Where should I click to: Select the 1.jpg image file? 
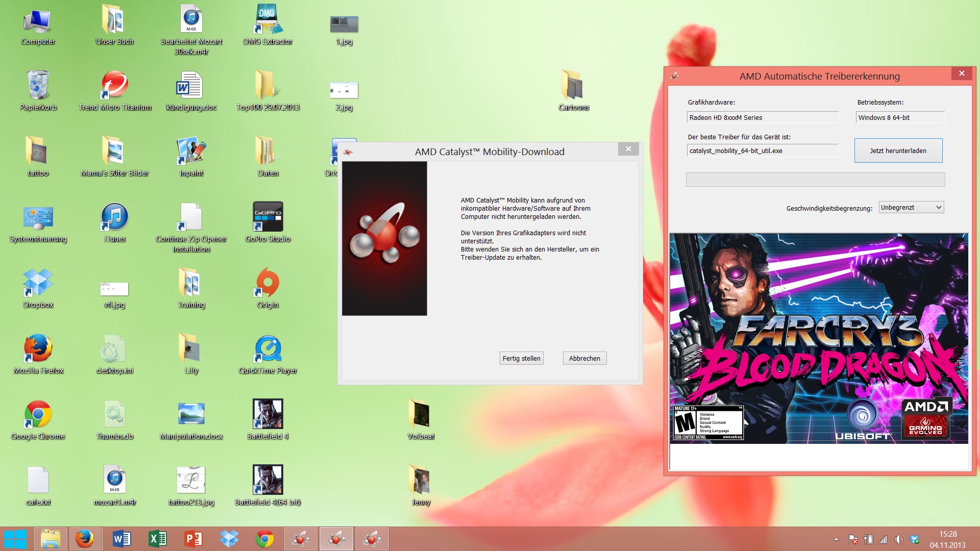344,30
